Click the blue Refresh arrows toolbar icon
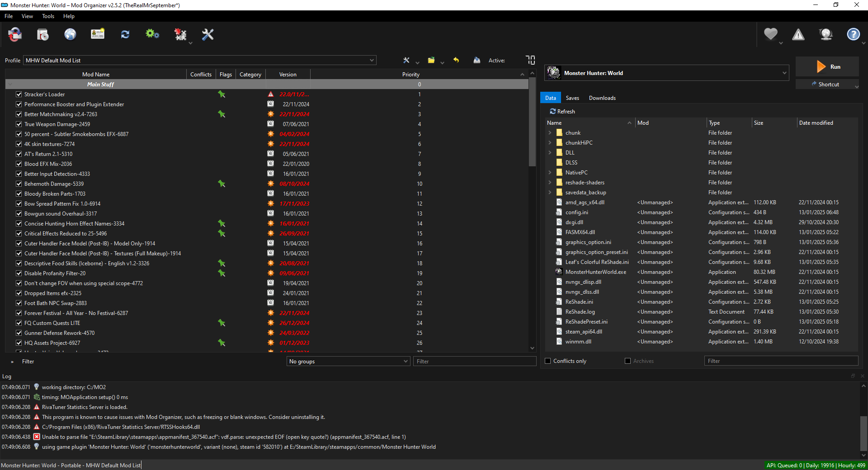Image resolution: width=868 pixels, height=470 pixels. 125,34
